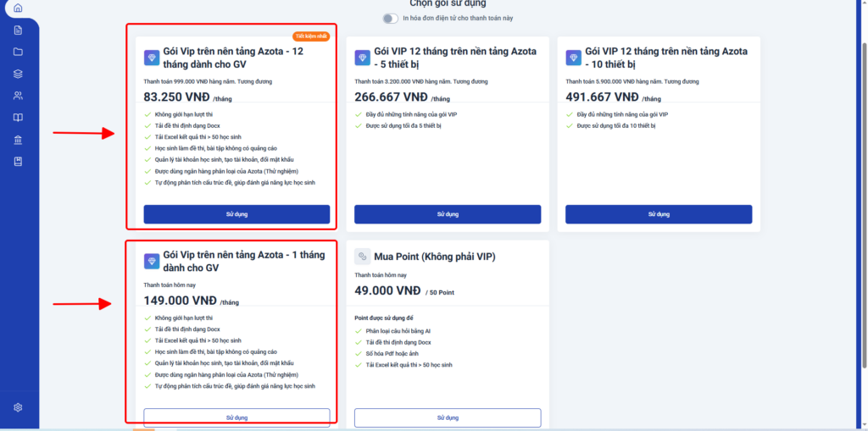Click Sử dụng for 10 thiết bị plan
The width and height of the screenshot is (868, 431).
coord(659,214)
